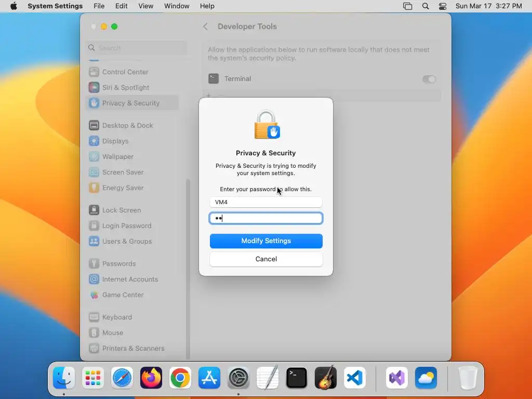The height and width of the screenshot is (399, 532).
Task: Open Game Center settings
Action: [x=131, y=295]
